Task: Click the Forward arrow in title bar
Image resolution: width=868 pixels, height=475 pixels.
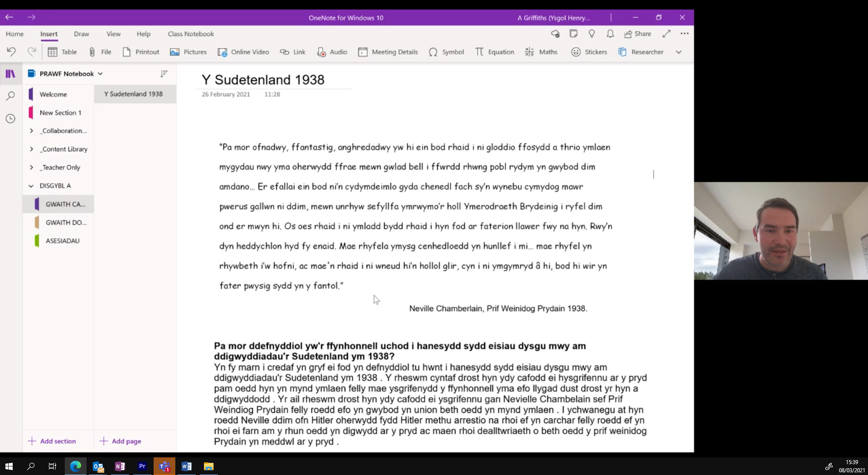Action: (x=31, y=17)
